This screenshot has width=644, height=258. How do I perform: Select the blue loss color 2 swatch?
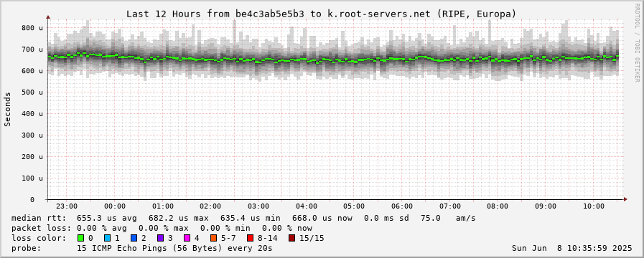click(134, 238)
